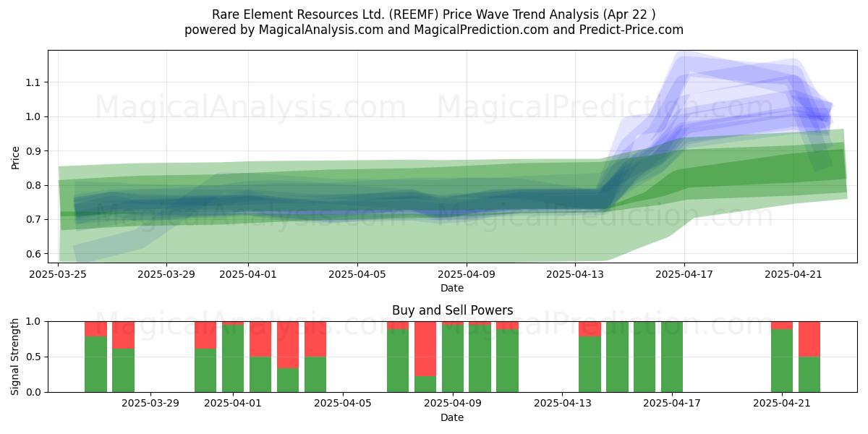Click the "powered by MagicalAnalysis.com" subtitle line
This screenshot has height=434, width=868.
(x=434, y=30)
